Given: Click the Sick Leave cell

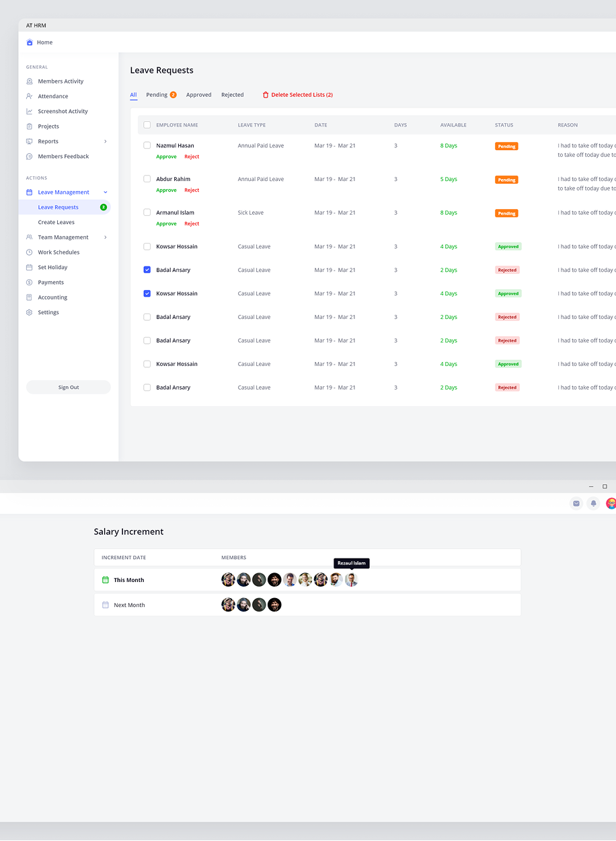Looking at the screenshot, I should [x=251, y=213].
